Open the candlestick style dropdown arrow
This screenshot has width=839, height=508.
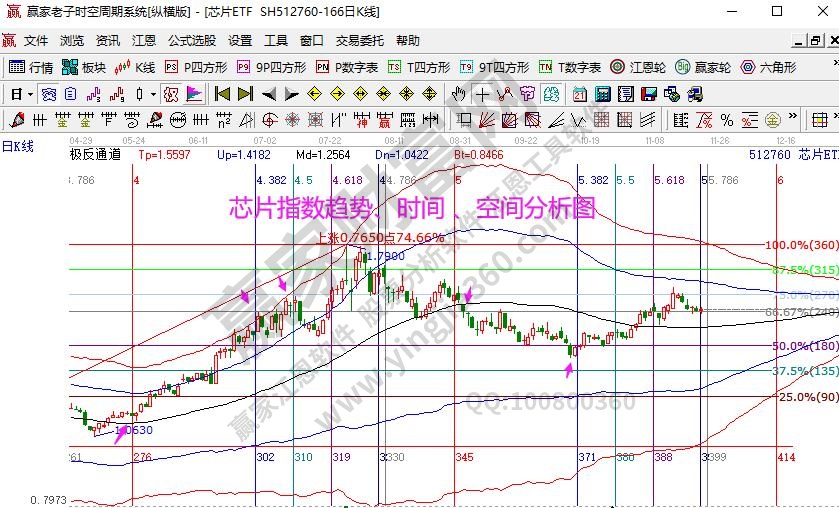pos(152,94)
